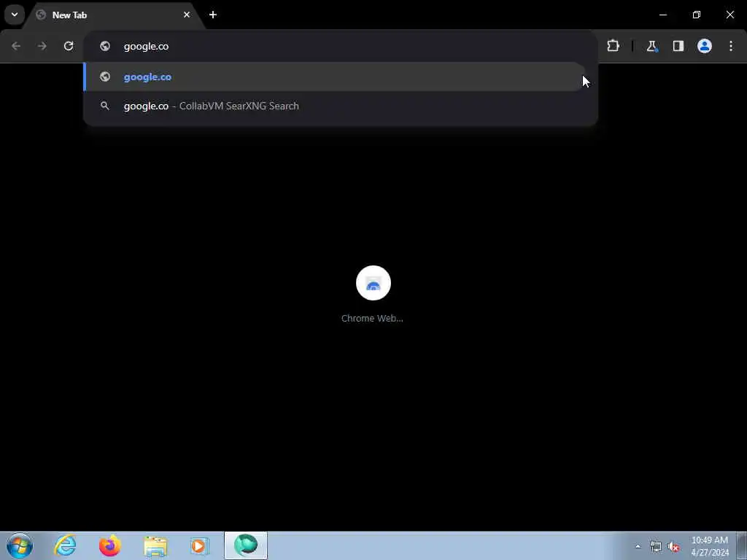The width and height of the screenshot is (747, 560).
Task: Open Chrome's three-dot menu
Action: click(731, 46)
